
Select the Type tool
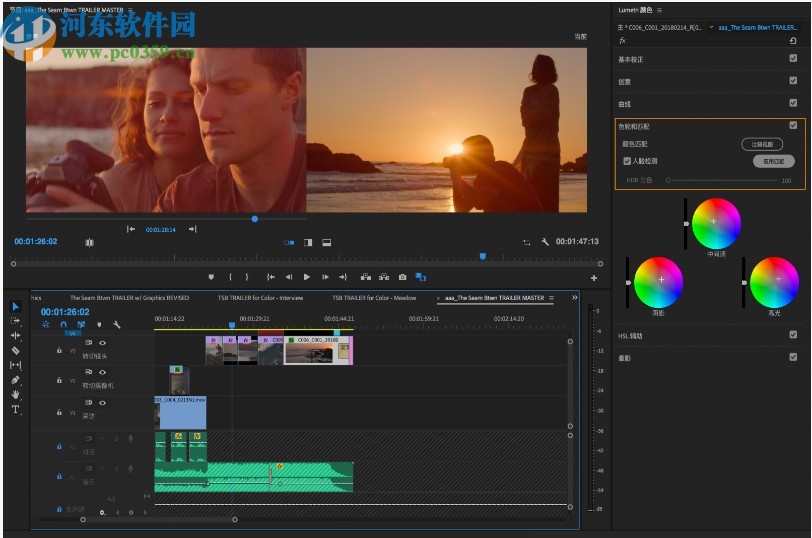click(x=16, y=409)
